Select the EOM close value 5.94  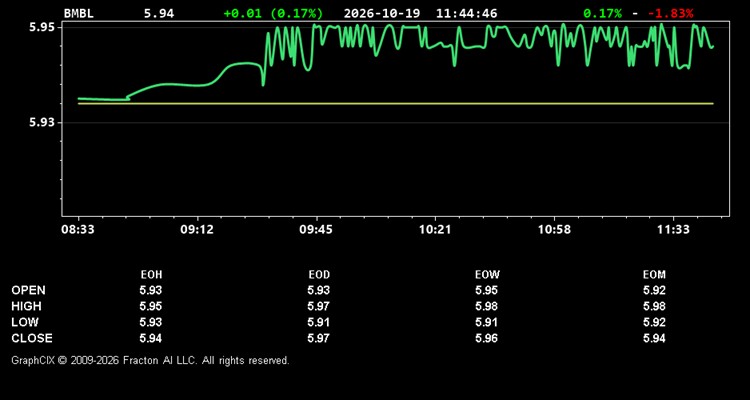pyautogui.click(x=654, y=338)
